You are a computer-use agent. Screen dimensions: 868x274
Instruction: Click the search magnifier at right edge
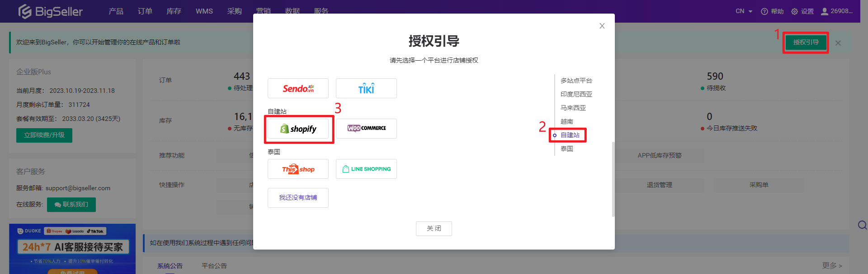862,225
